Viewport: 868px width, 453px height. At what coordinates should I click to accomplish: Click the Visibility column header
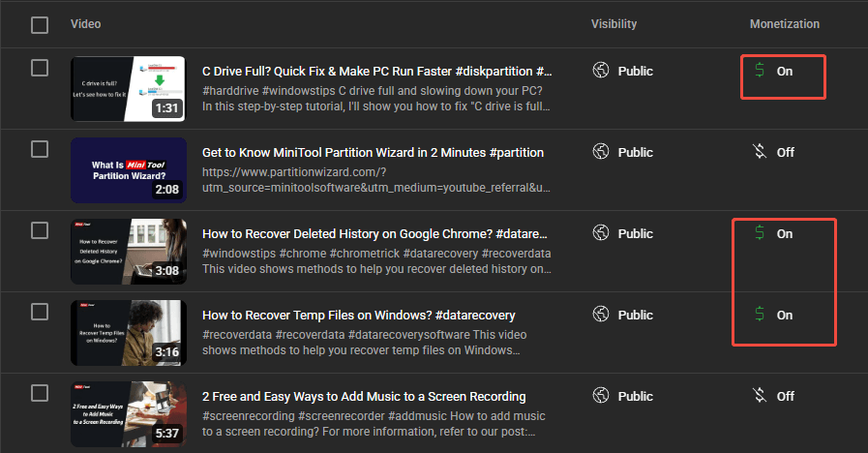click(614, 24)
